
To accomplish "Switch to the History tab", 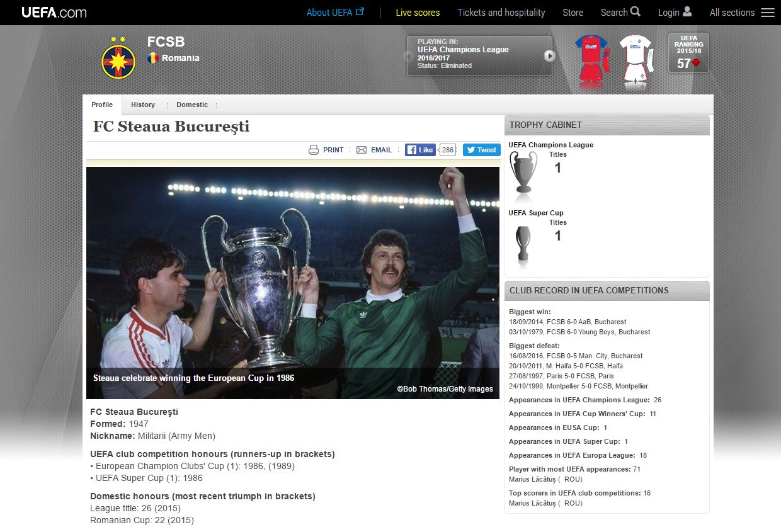I will point(143,105).
